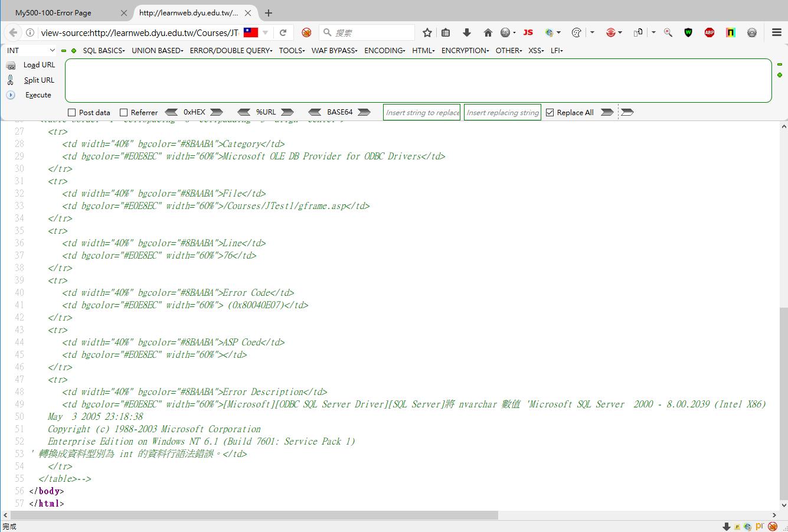
Task: Click the Insert string to replace field
Action: coord(422,112)
